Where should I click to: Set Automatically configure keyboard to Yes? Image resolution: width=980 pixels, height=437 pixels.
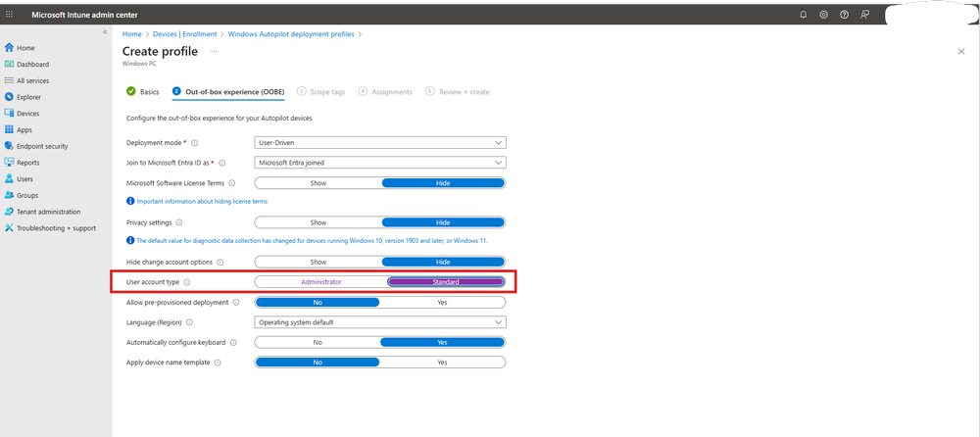[x=443, y=343]
